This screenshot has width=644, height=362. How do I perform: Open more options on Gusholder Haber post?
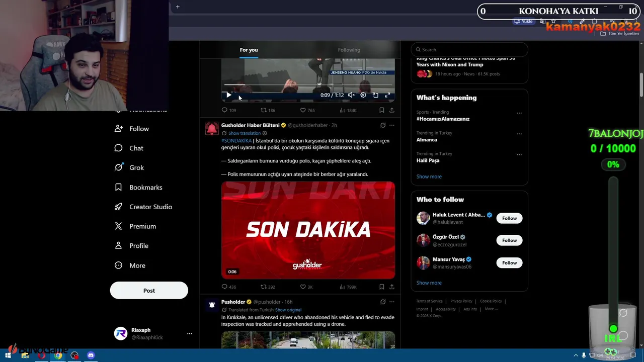coord(392,125)
